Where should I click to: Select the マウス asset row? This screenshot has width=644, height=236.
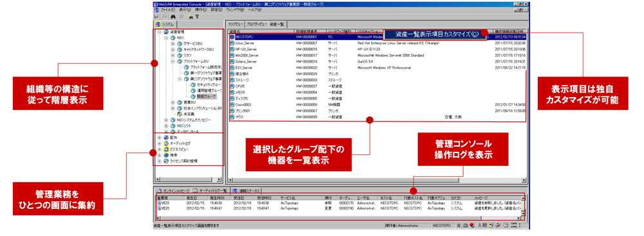(x=377, y=117)
